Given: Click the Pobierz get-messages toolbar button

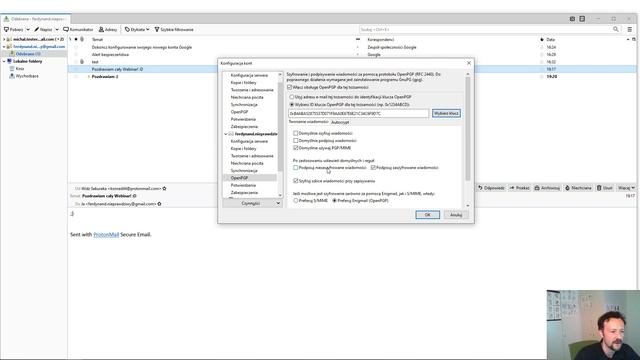Looking at the screenshot, I should click(14, 29).
